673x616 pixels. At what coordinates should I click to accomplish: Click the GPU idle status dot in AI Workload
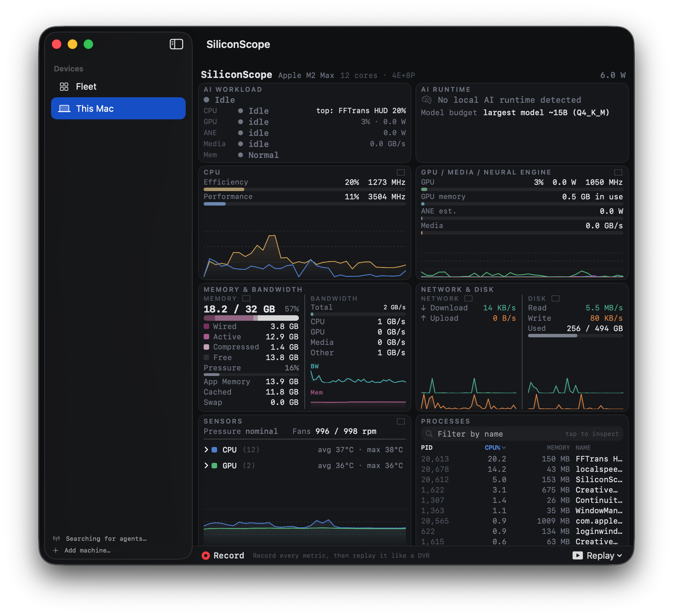coord(241,122)
